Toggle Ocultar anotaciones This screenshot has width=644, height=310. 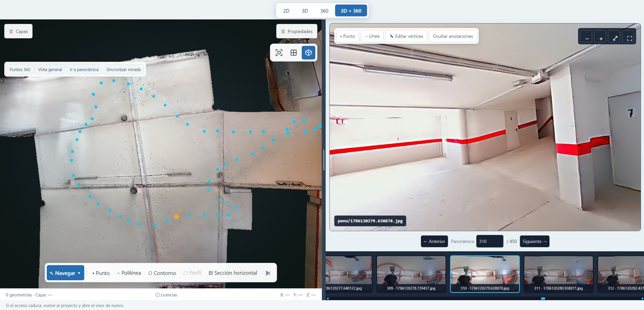pos(453,36)
